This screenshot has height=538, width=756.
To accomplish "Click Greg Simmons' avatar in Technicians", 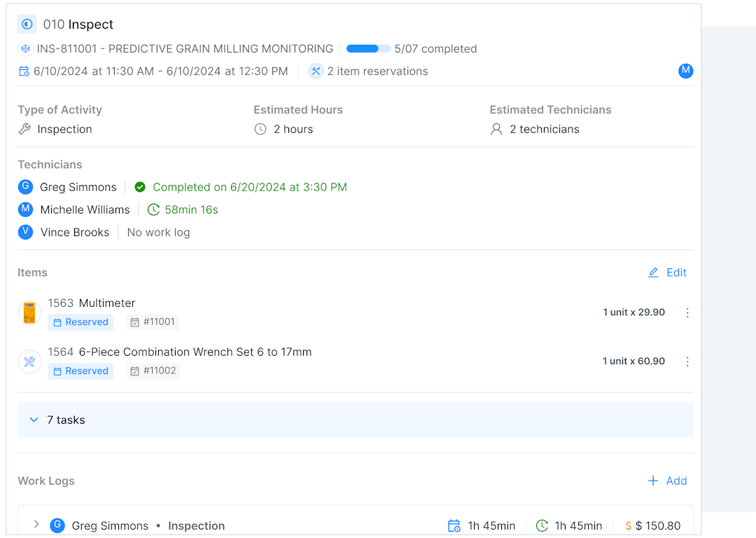I will [x=26, y=187].
